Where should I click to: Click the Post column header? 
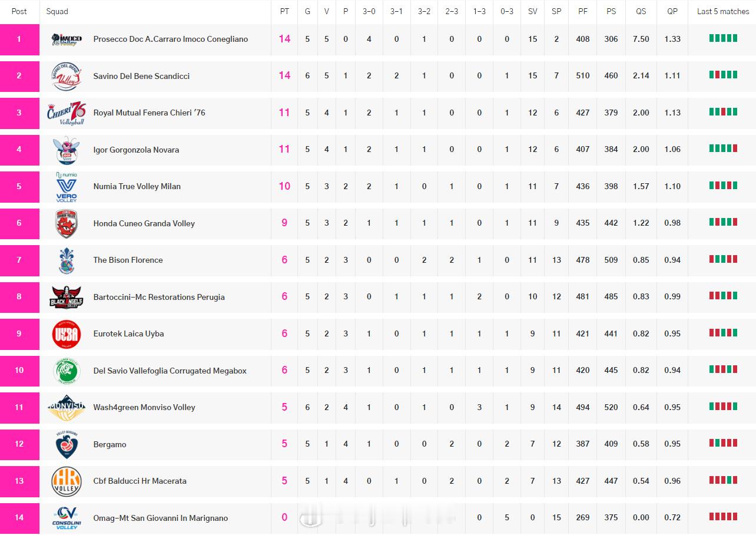click(19, 11)
